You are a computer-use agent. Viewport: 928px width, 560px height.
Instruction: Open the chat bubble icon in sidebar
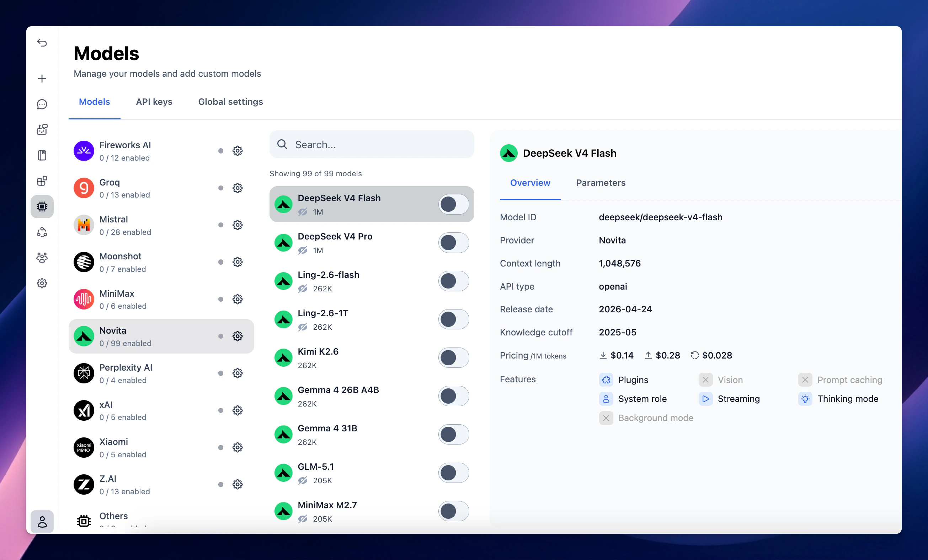point(42,104)
